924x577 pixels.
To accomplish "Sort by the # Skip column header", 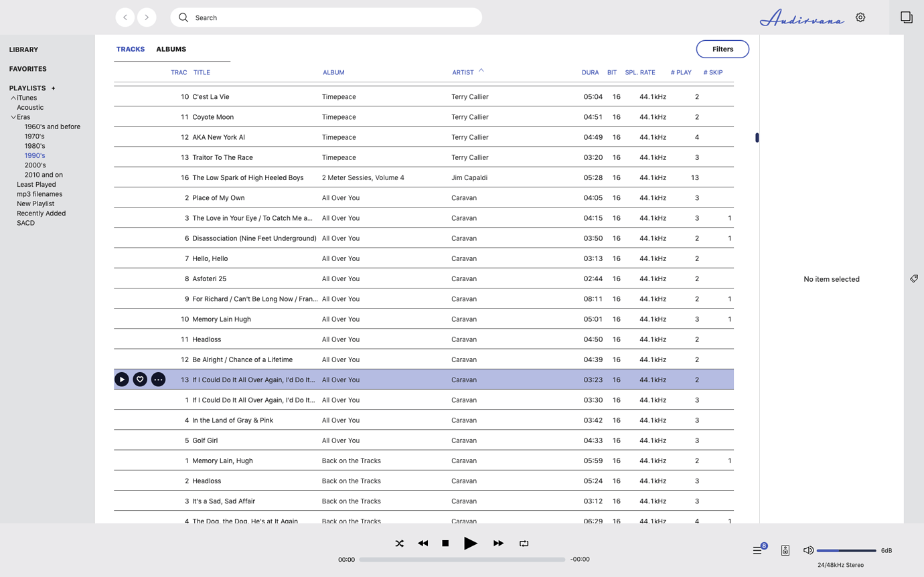I will point(713,72).
